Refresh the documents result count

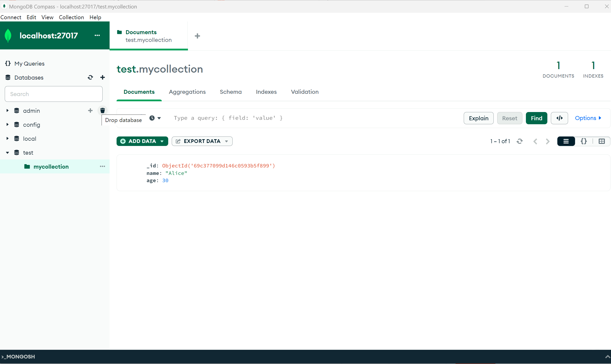520,141
